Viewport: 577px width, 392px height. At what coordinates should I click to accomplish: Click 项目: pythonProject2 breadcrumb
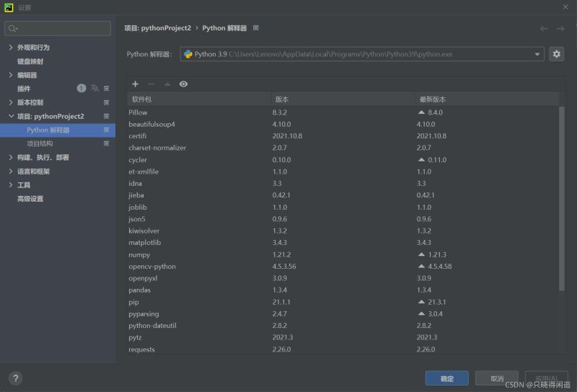[157, 28]
